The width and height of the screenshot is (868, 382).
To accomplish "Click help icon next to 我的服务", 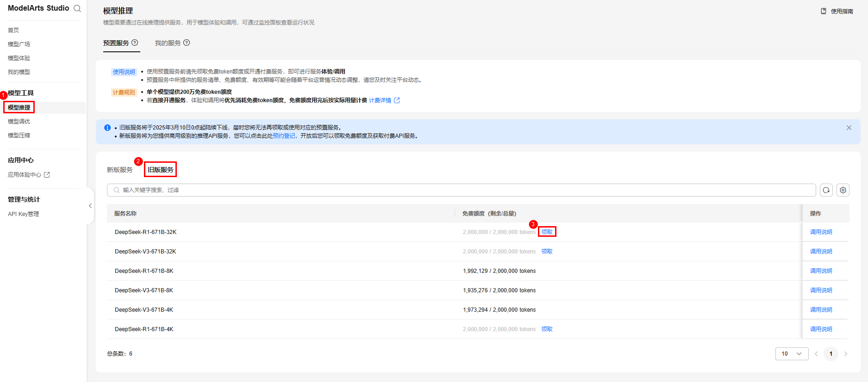I will (187, 43).
